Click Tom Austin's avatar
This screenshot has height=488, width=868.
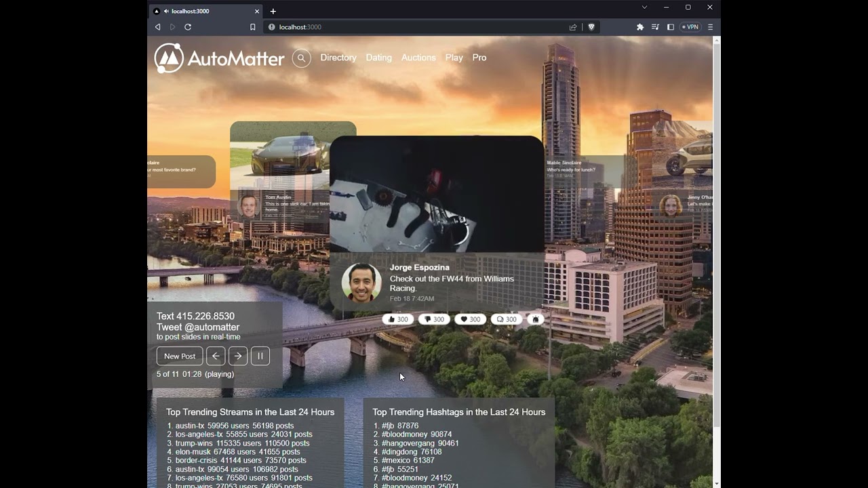point(249,206)
